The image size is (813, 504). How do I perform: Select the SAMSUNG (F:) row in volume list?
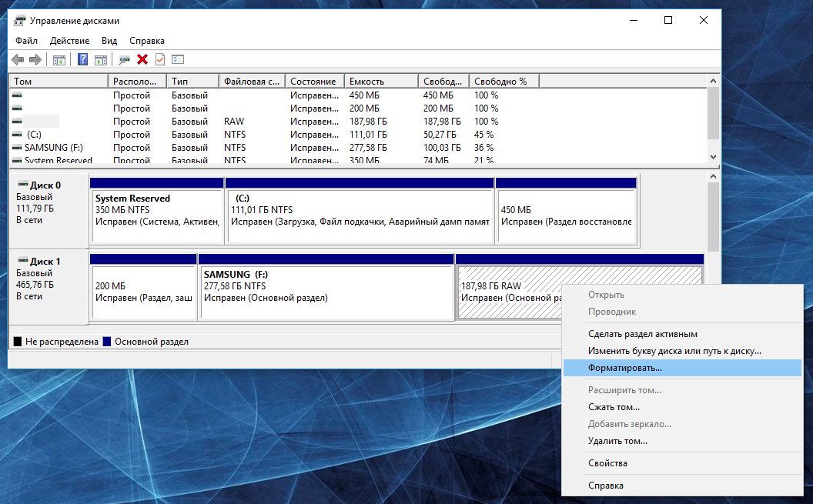[54, 148]
